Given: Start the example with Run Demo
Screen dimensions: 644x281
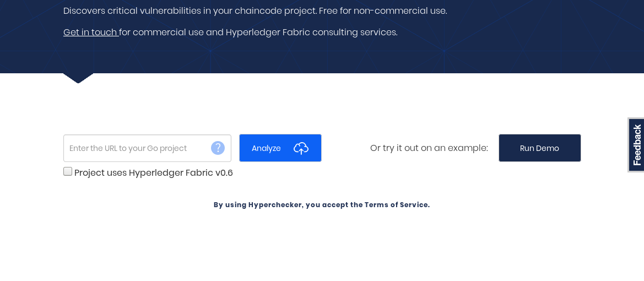Looking at the screenshot, I should pos(539,148).
